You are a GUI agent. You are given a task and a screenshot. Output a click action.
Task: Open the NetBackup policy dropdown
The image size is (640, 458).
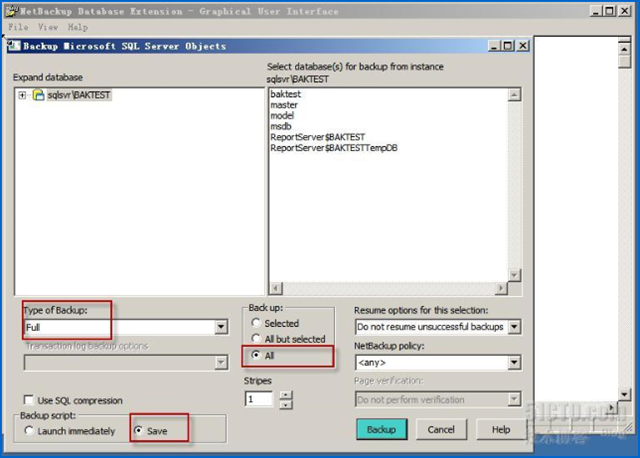[514, 362]
